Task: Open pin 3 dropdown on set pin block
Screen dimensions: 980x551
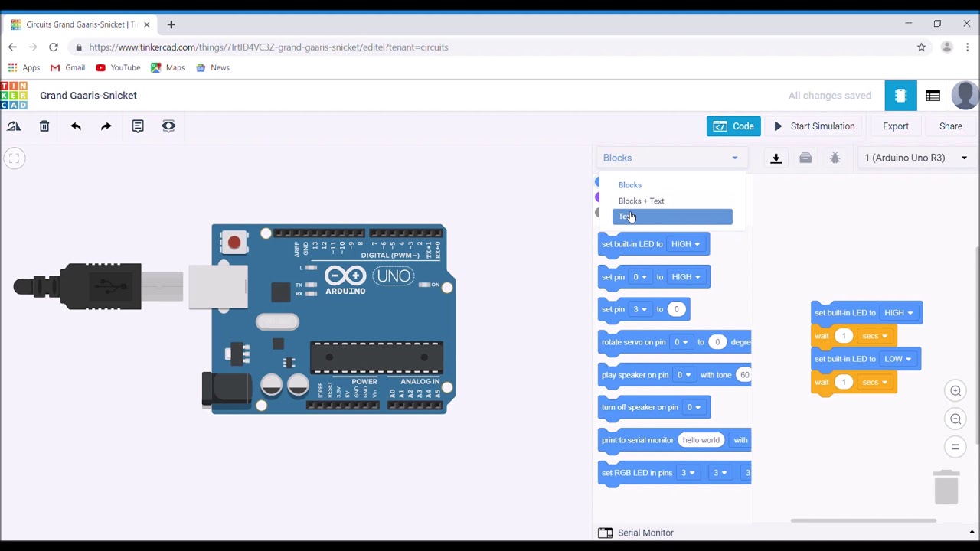Action: (640, 309)
